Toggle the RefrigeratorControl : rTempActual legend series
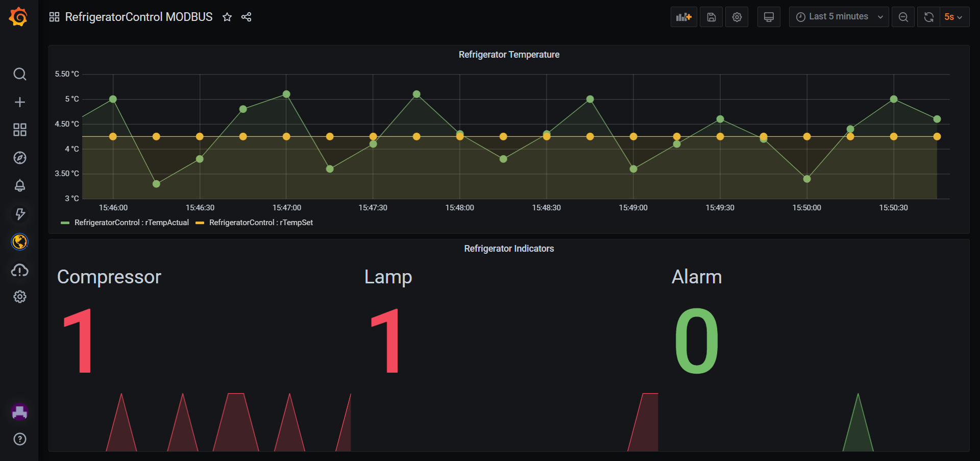980x461 pixels. (x=131, y=223)
